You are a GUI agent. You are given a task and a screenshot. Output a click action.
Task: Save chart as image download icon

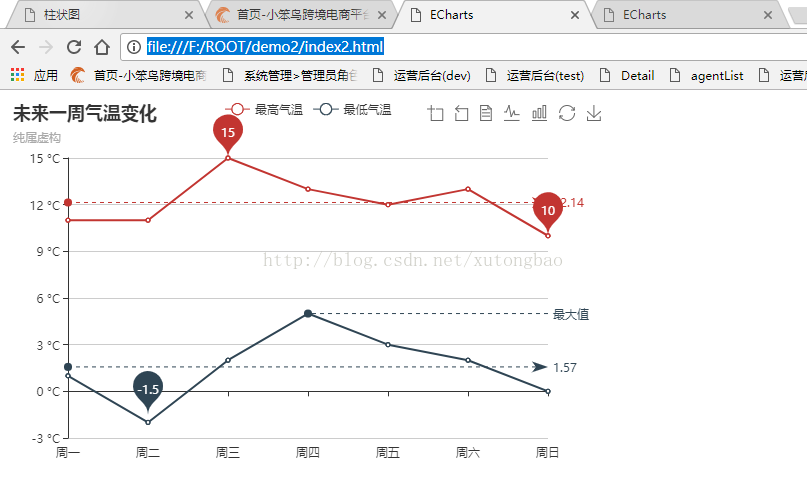(x=594, y=113)
